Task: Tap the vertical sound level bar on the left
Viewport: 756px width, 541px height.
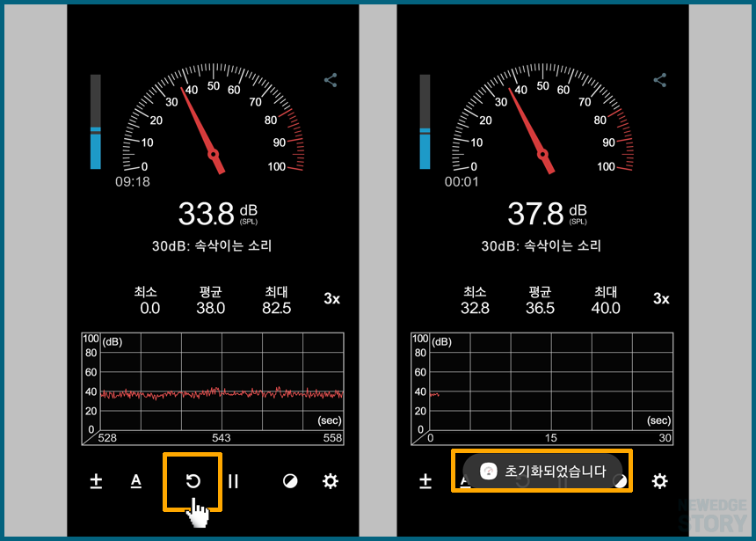Action: pyautogui.click(x=96, y=123)
